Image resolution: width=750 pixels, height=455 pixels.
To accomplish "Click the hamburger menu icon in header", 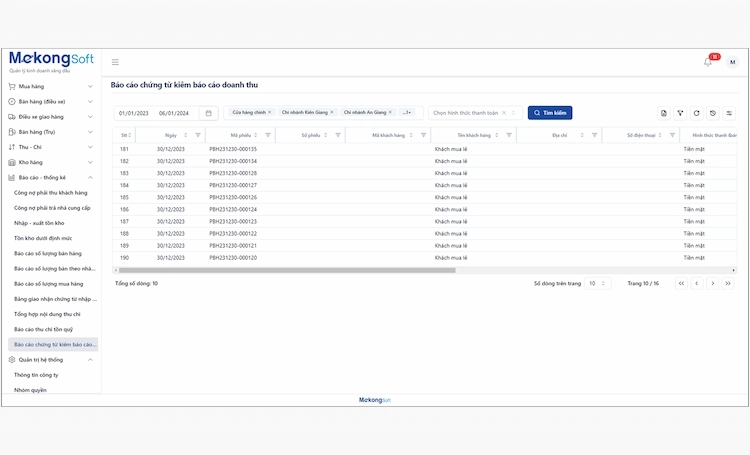I will (115, 62).
